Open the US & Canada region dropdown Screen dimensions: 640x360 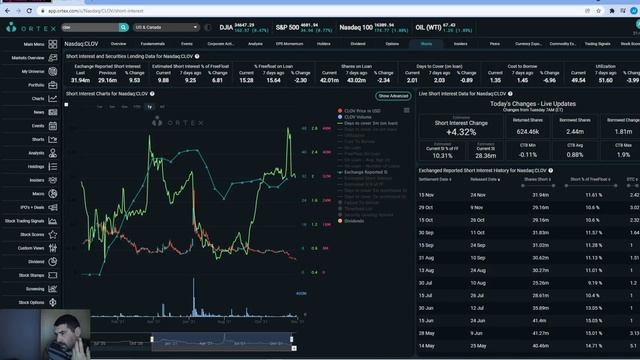pos(166,27)
